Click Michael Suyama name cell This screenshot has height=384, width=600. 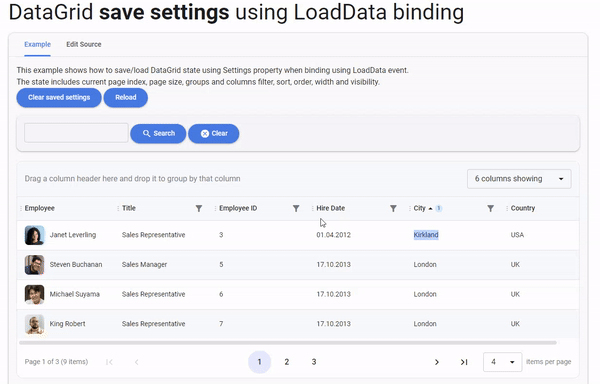[75, 294]
